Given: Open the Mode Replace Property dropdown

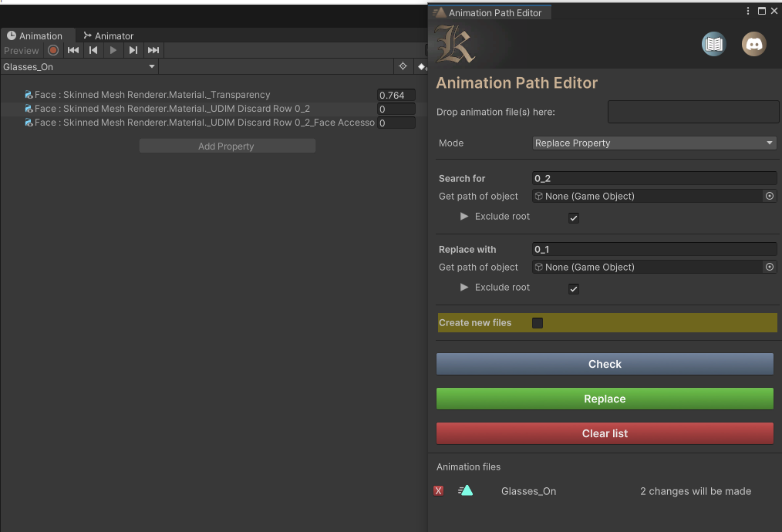Looking at the screenshot, I should (x=654, y=143).
